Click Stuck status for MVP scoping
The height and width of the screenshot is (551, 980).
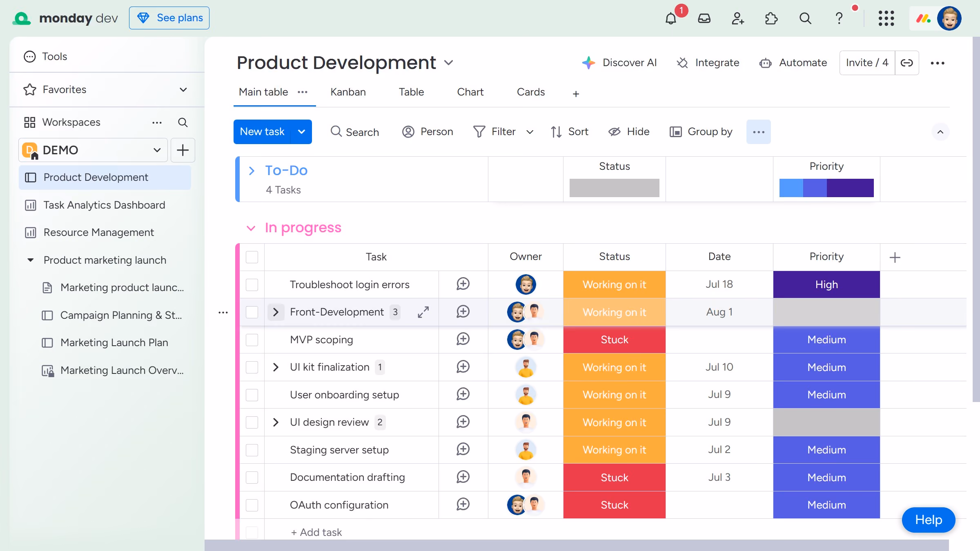coord(614,340)
